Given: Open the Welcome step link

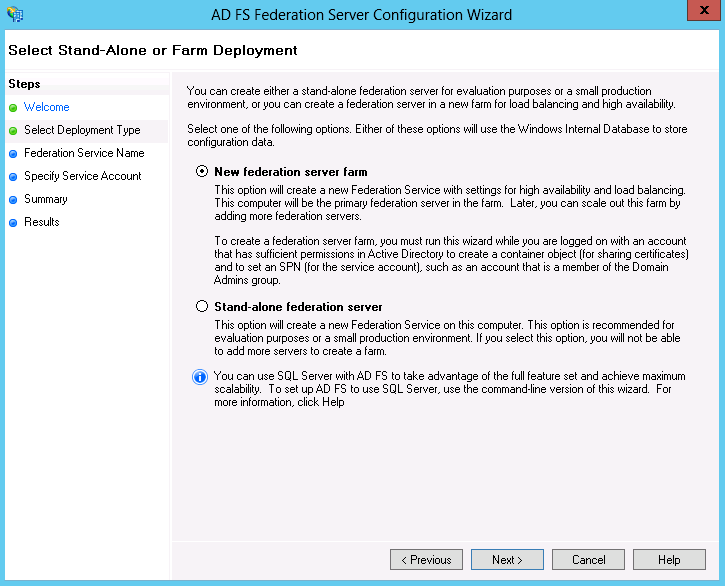Looking at the screenshot, I should tap(47, 107).
